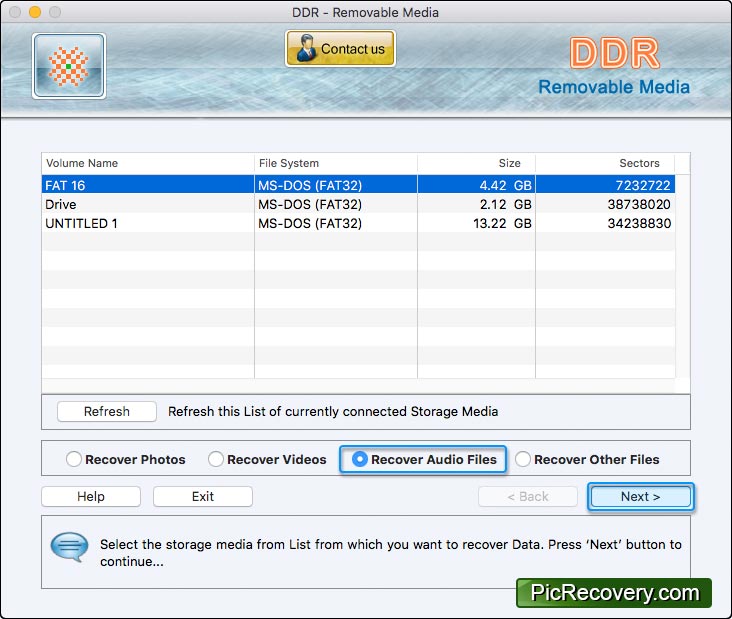Open the Help button

click(x=91, y=496)
